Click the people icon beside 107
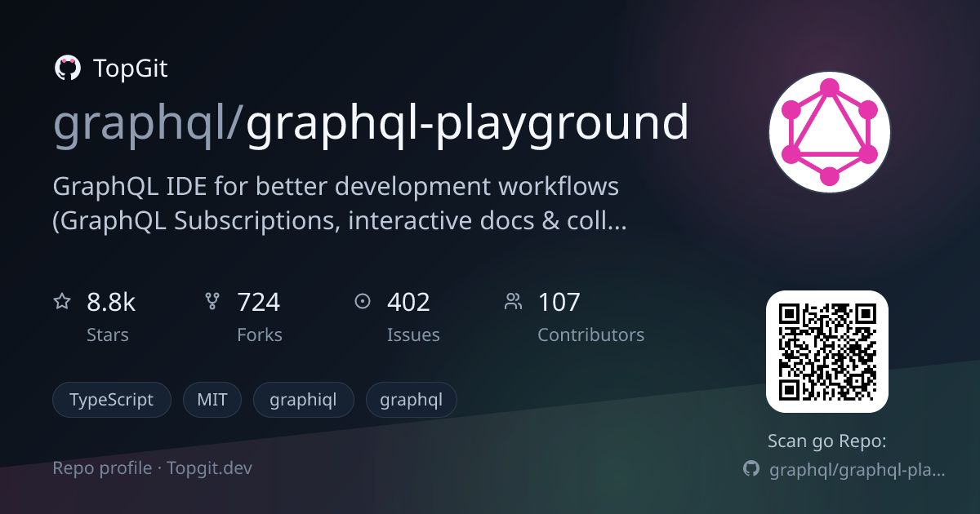 [513, 302]
